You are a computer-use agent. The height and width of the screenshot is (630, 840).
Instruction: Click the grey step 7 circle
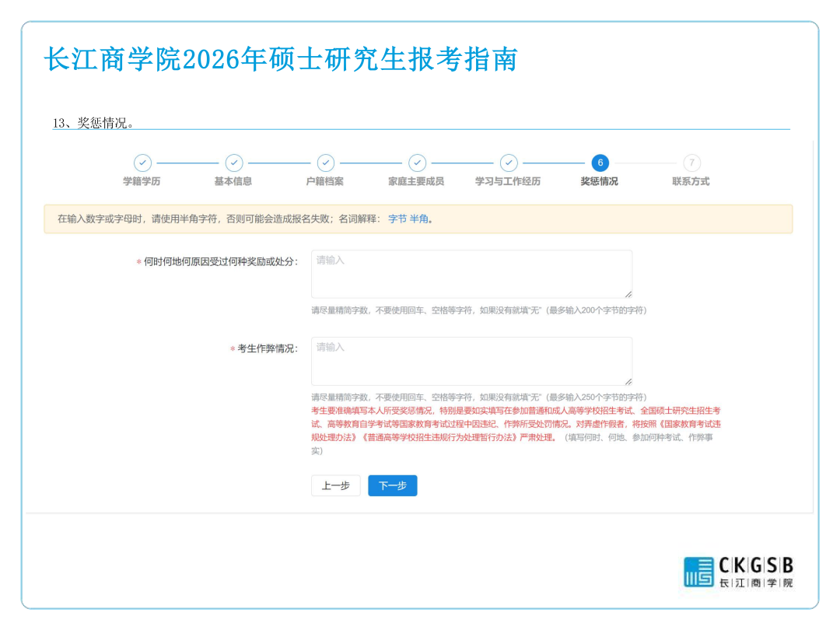coord(691,163)
